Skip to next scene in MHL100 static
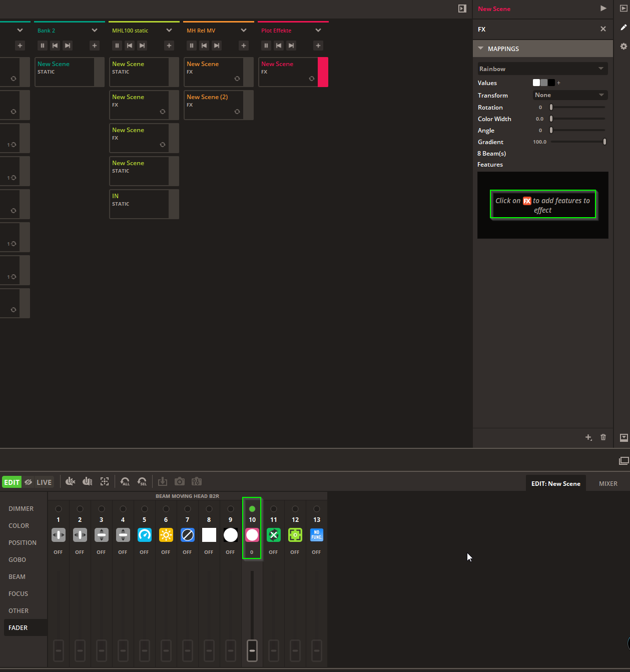 click(x=142, y=46)
